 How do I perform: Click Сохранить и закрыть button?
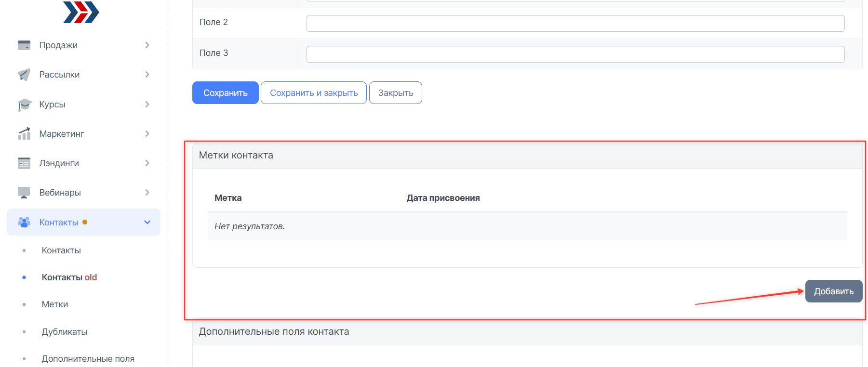tap(314, 93)
